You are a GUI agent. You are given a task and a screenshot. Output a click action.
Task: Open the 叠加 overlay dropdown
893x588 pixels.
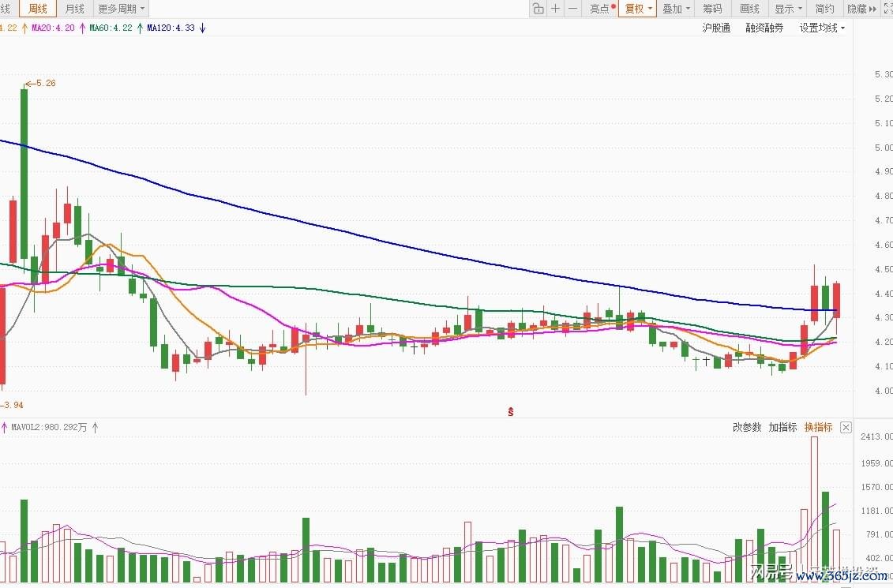tap(676, 9)
